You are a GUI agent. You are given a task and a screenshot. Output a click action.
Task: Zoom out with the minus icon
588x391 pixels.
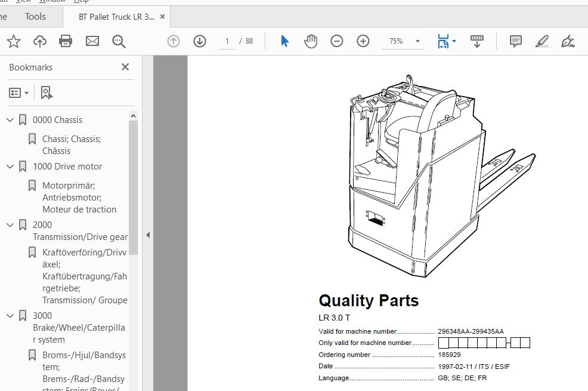[x=337, y=41]
